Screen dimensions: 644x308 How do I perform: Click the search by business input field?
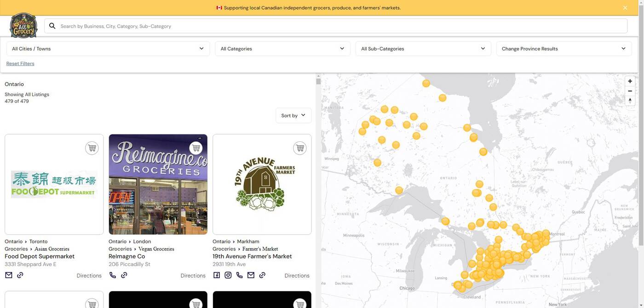pos(336,26)
